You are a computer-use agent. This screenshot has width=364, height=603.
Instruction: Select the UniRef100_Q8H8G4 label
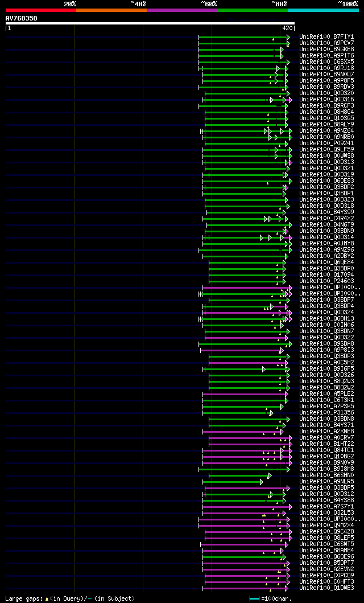[326, 112]
